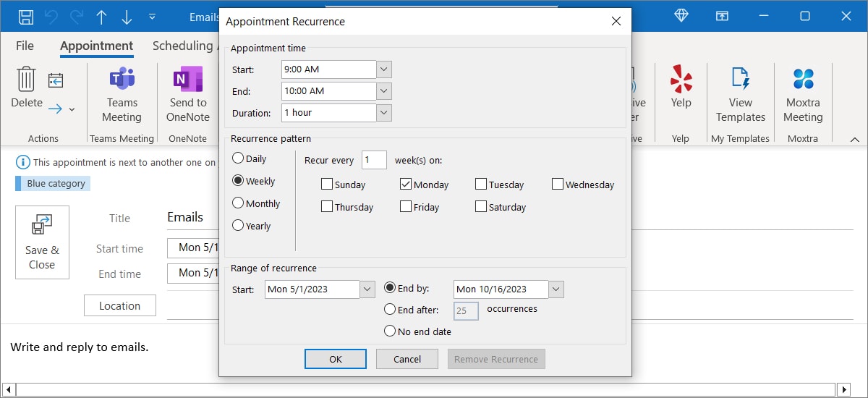Image resolution: width=868 pixels, height=398 pixels.
Task: Click the View Templates icon
Action: pos(740,79)
